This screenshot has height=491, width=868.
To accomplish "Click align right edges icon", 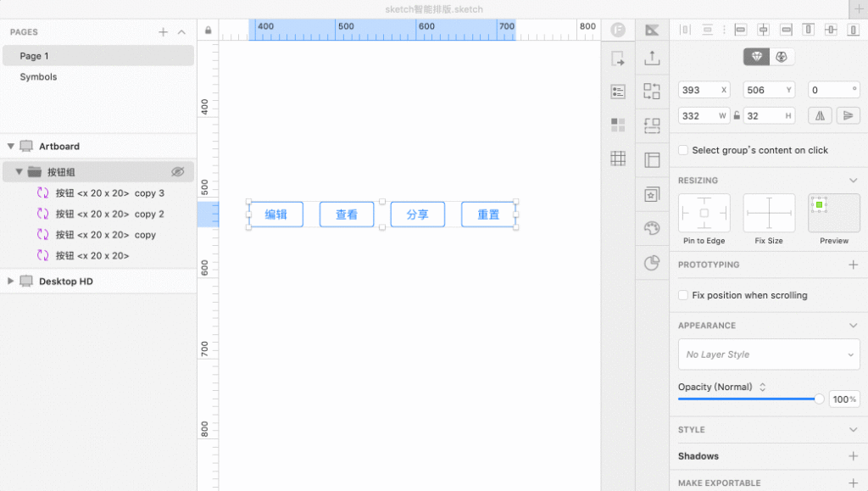I will [786, 30].
